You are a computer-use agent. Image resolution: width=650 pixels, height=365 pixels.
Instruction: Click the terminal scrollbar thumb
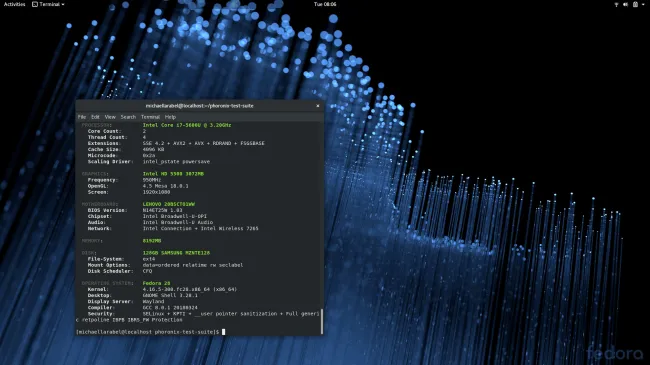pyautogui.click(x=322, y=321)
